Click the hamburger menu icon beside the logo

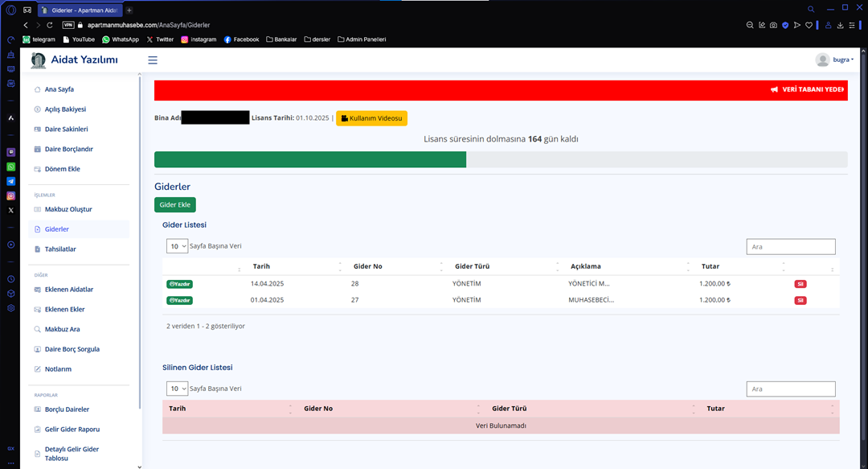(x=153, y=60)
